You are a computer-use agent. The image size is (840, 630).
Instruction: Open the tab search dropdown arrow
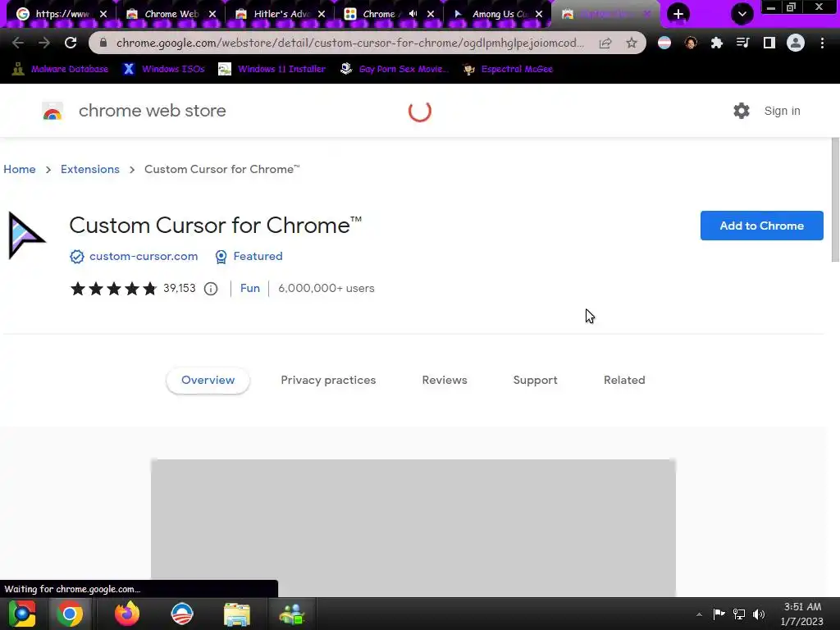pyautogui.click(x=742, y=14)
